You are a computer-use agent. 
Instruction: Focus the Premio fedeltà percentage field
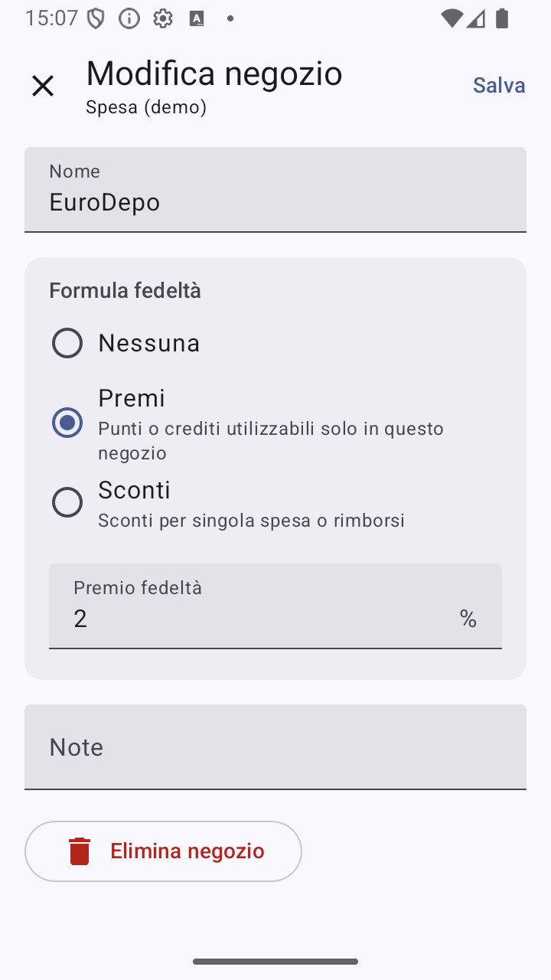[x=275, y=606]
